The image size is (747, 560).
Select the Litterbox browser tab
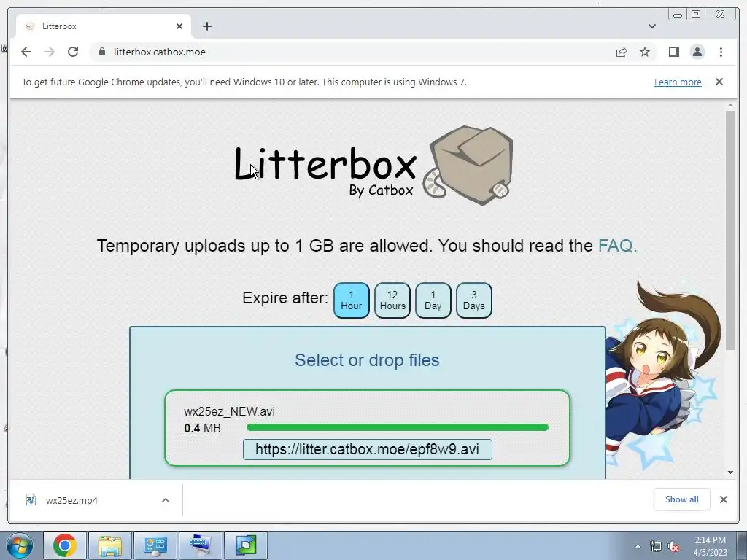(x=104, y=26)
